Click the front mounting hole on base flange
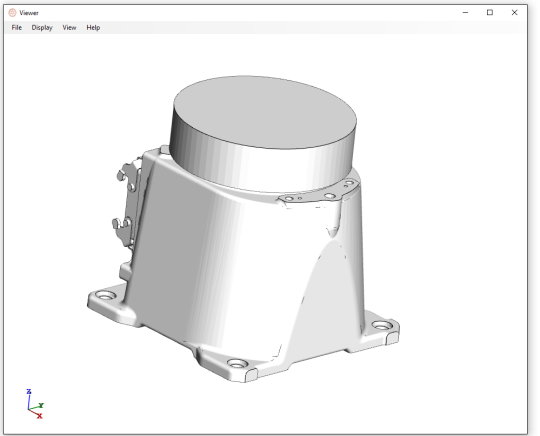 pyautogui.click(x=238, y=363)
